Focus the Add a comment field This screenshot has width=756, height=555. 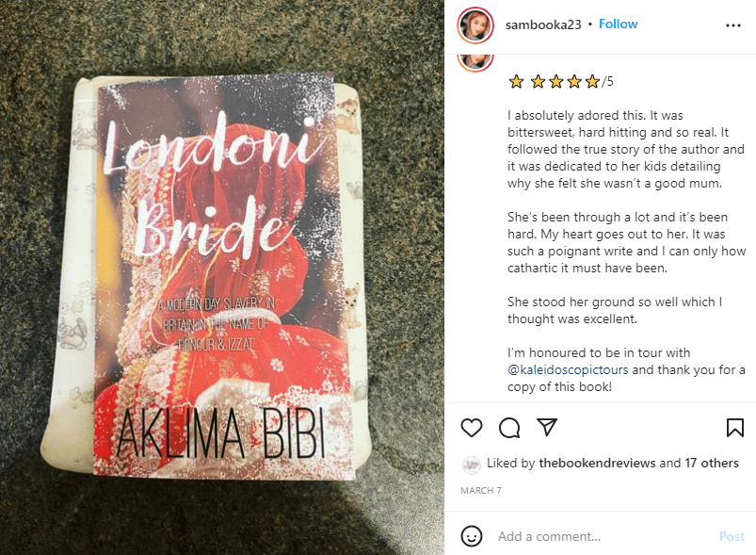pyautogui.click(x=603, y=536)
